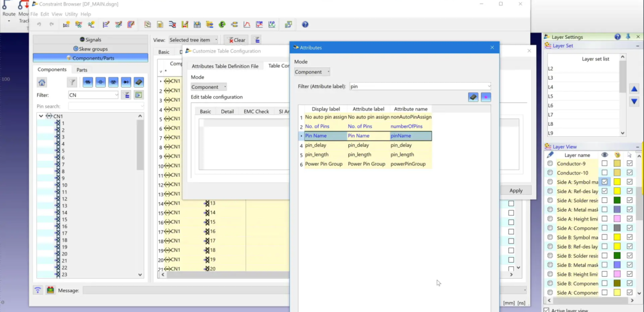
Task: Open the Filter CN combo box dropdown
Action: tap(116, 95)
